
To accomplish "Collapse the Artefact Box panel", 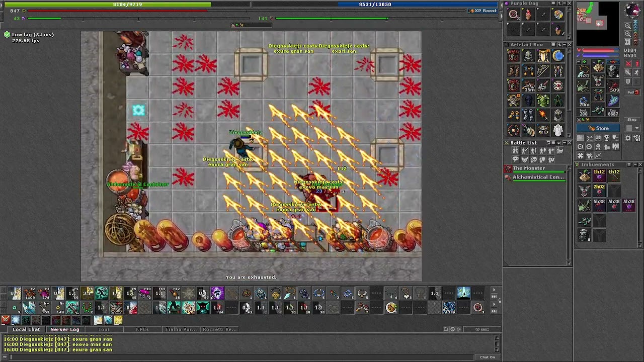I will [x=564, y=44].
